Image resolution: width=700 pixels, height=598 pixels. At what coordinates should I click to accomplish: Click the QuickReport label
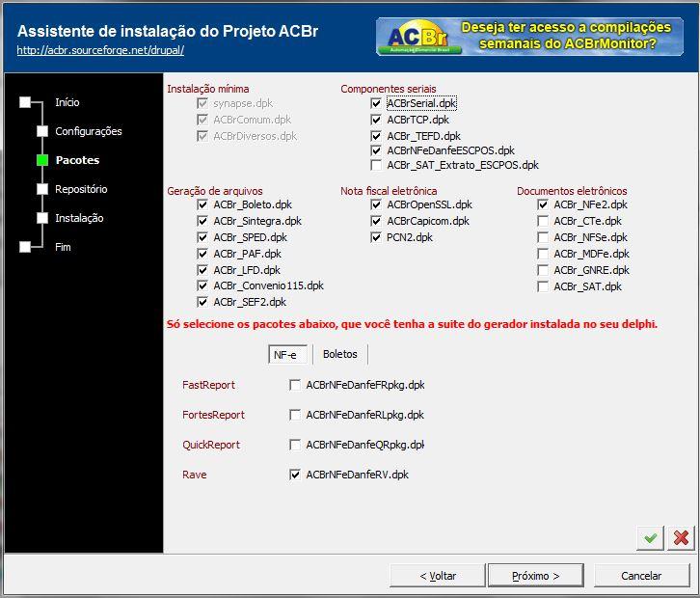point(211,445)
